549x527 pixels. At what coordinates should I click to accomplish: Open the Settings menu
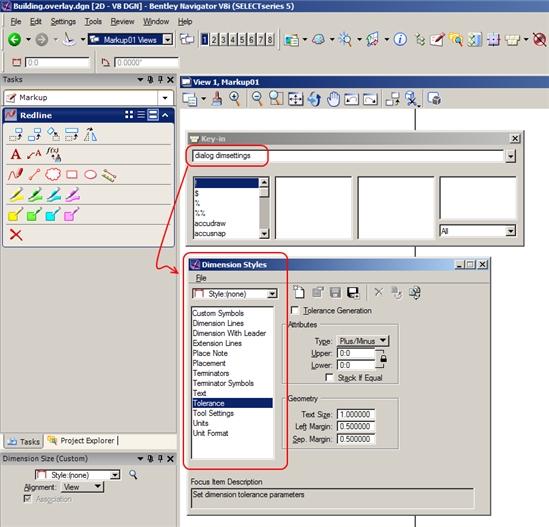(63, 22)
